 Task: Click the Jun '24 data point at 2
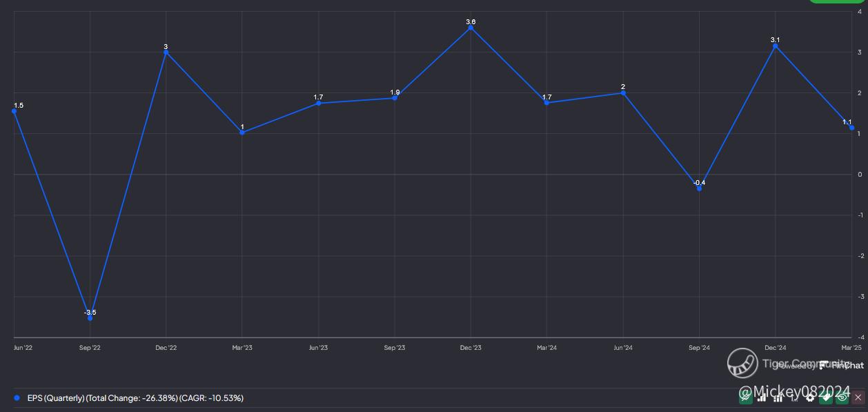623,92
